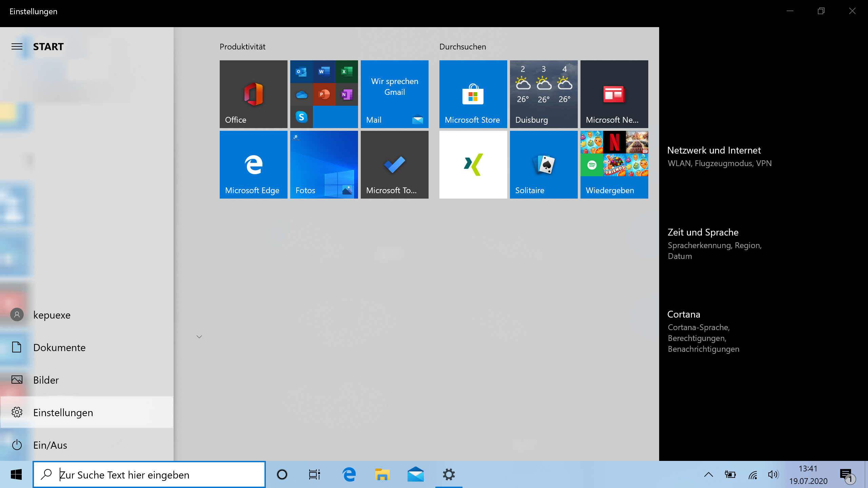This screenshot has width=868, height=488.
Task: Open the Mail tile
Action: 394,94
